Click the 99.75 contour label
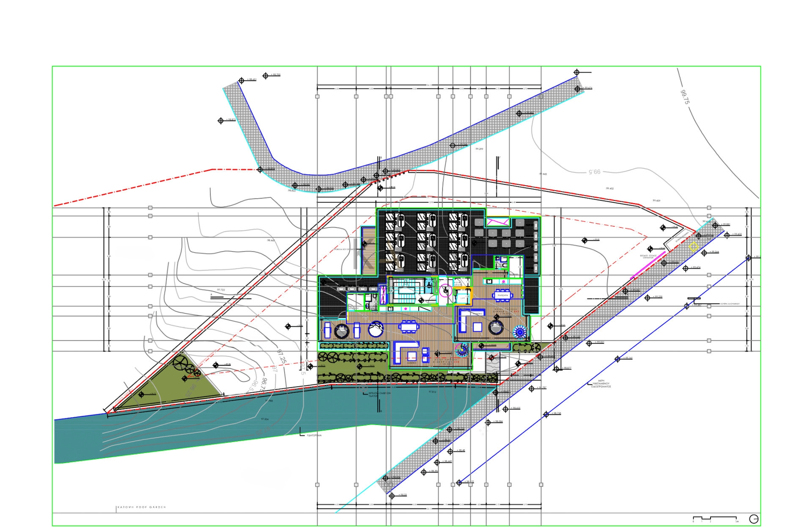Screen dimensions: 812x527 pos(685,97)
